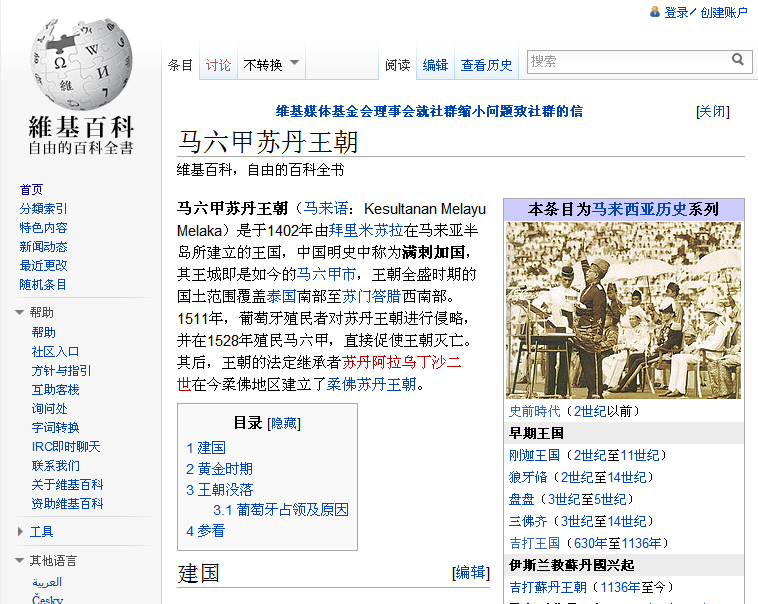
Task: Switch to the 条目 tab
Action: pos(180,65)
